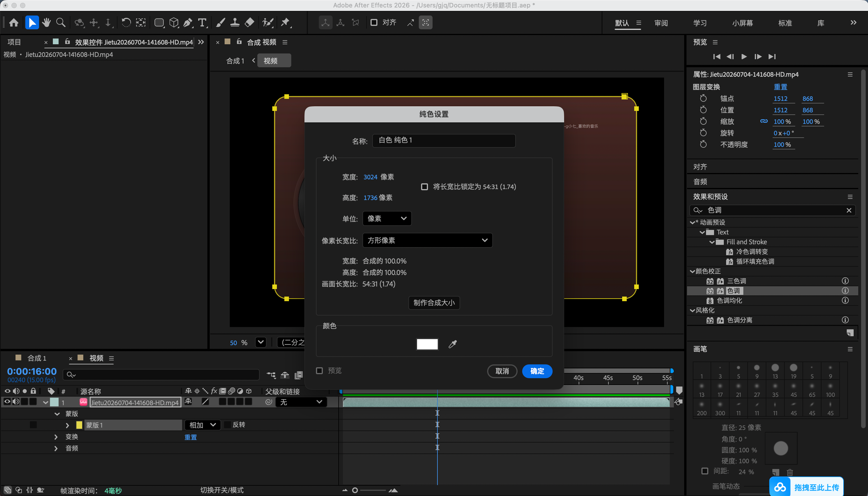Viewport: 868px width, 496px height.
Task: Click the 确定 button
Action: coord(537,371)
